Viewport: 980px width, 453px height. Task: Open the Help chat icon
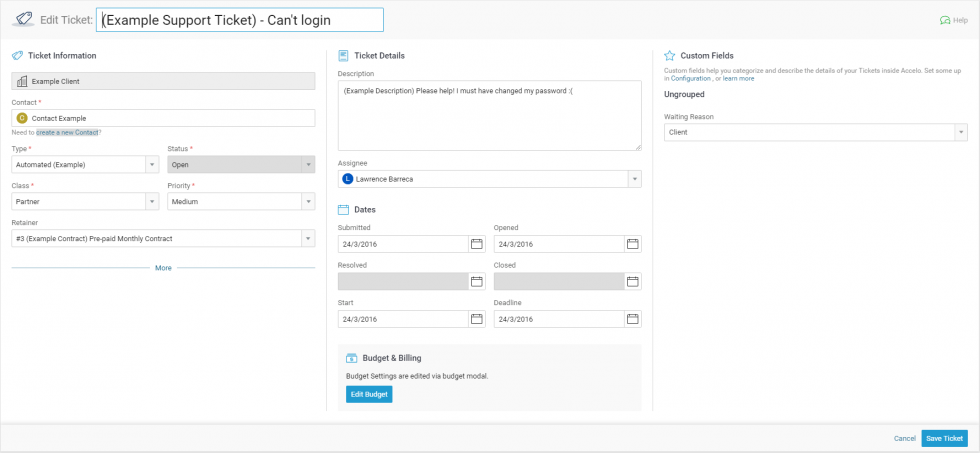(x=945, y=20)
